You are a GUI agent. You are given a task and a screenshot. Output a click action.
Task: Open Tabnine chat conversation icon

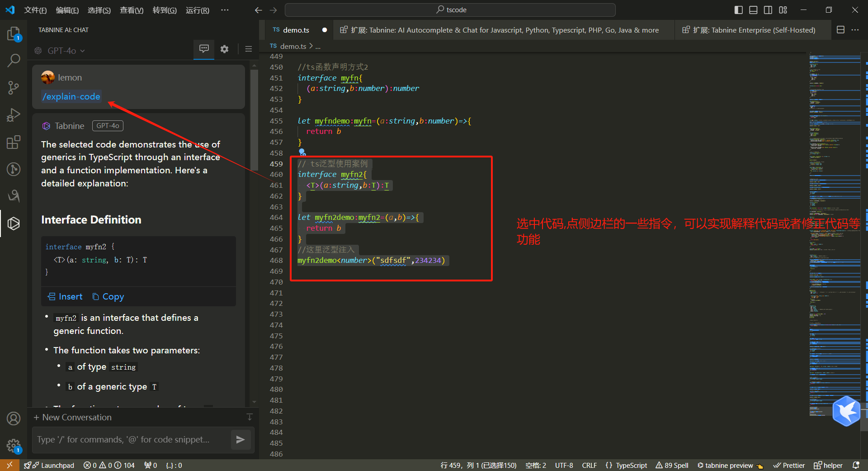(x=204, y=48)
